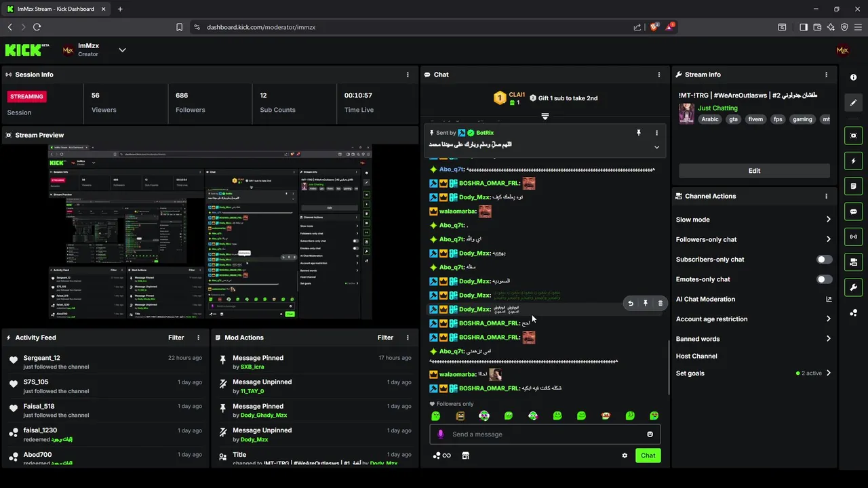Open the emoji picker in message box
Image resolution: width=868 pixels, height=488 pixels.
pos(650,434)
